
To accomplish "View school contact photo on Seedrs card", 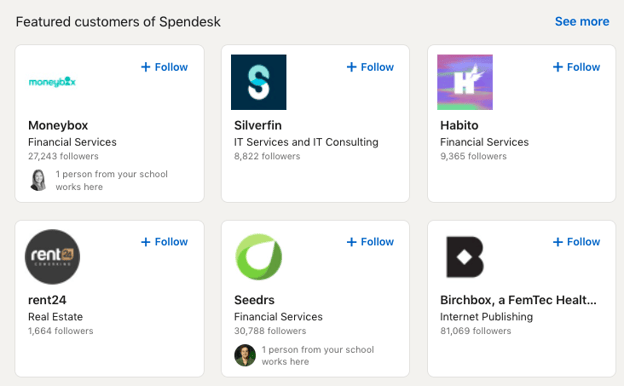I will pyautogui.click(x=245, y=355).
